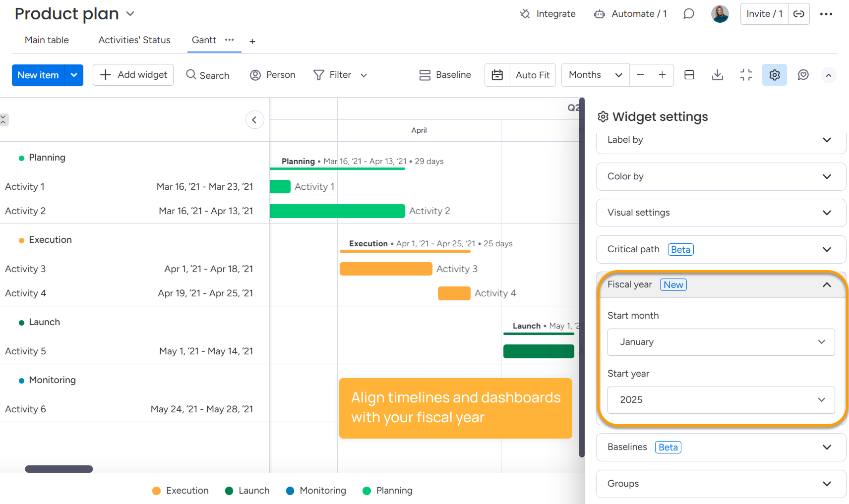Expand the Critical path section
This screenshot has width=849, height=504.
pyautogui.click(x=721, y=249)
